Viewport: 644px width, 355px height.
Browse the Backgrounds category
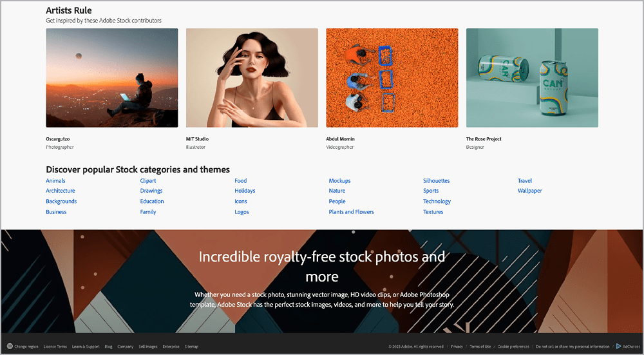[61, 201]
